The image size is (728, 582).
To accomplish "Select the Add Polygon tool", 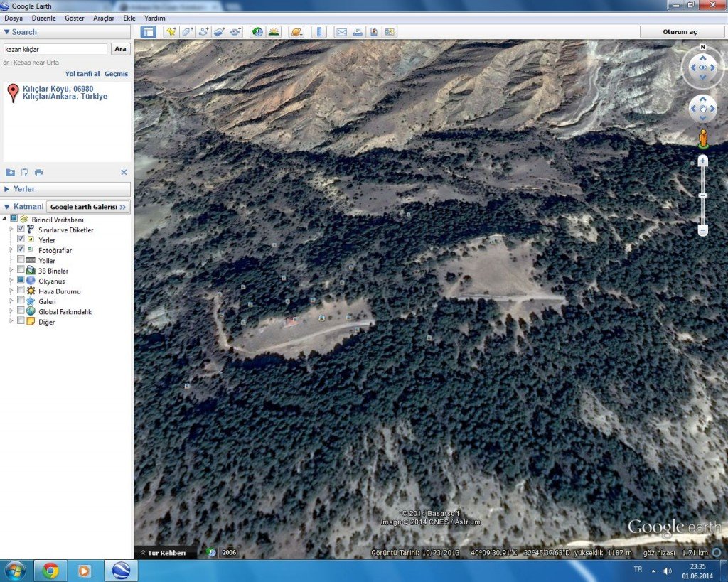I will pyautogui.click(x=187, y=32).
